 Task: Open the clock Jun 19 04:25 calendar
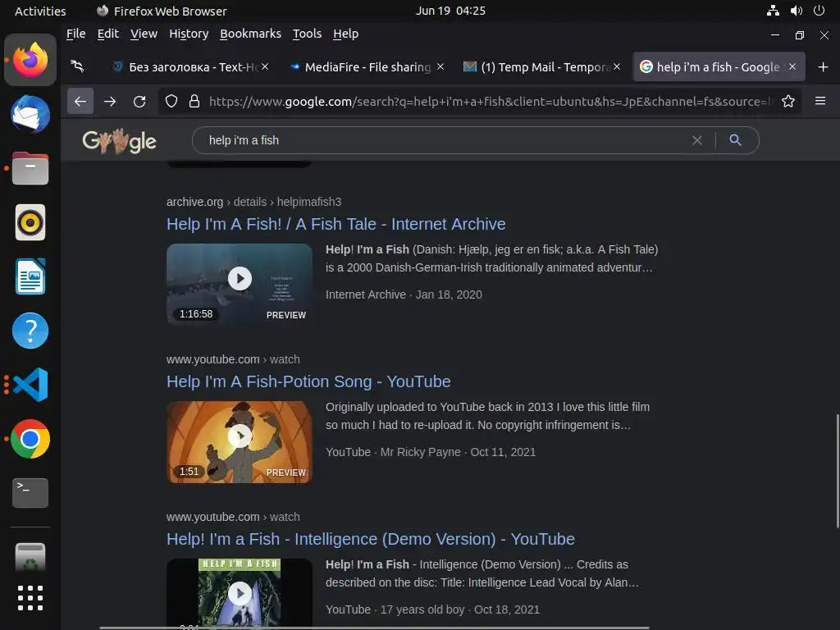tap(450, 11)
